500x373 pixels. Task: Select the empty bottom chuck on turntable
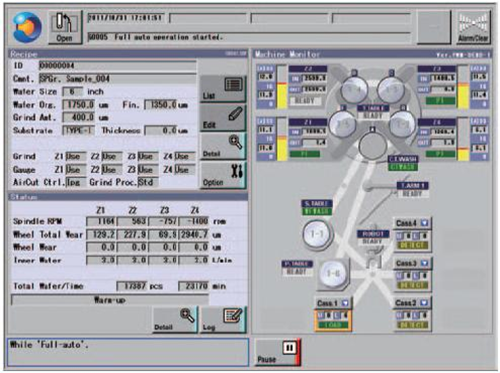pyautogui.click(x=373, y=145)
